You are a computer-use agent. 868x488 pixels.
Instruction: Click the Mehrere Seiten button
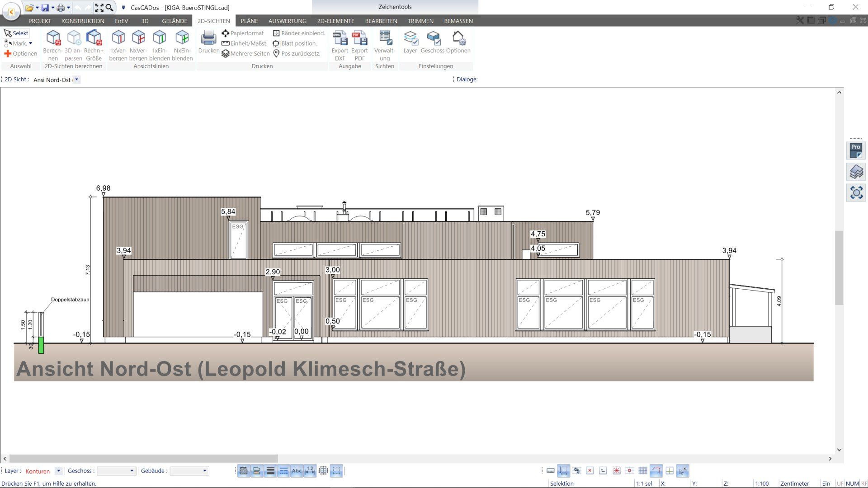[x=245, y=53]
